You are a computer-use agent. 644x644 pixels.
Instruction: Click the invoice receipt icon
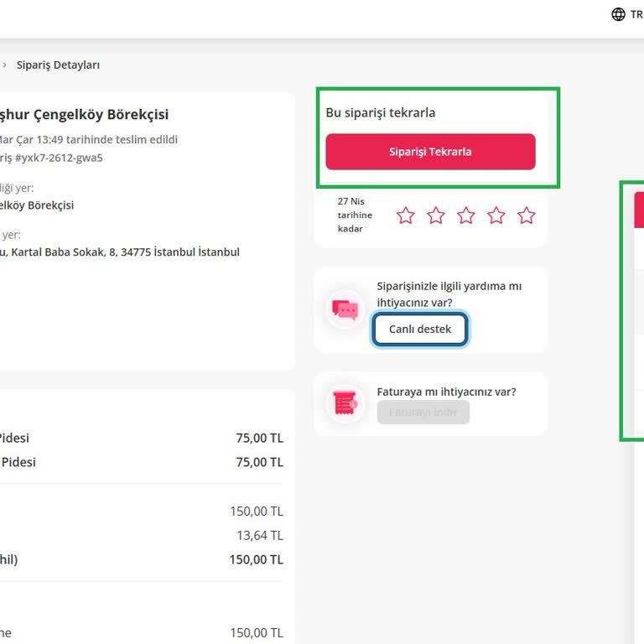pyautogui.click(x=345, y=403)
